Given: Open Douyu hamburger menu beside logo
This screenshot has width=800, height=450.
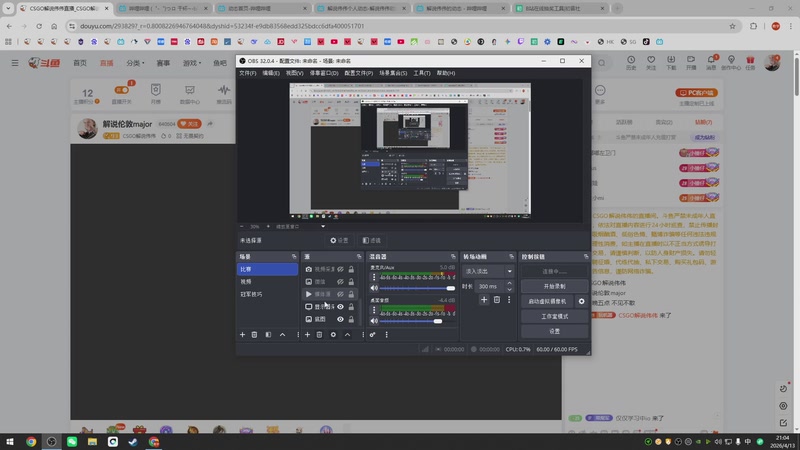Looking at the screenshot, I should click(x=15, y=63).
